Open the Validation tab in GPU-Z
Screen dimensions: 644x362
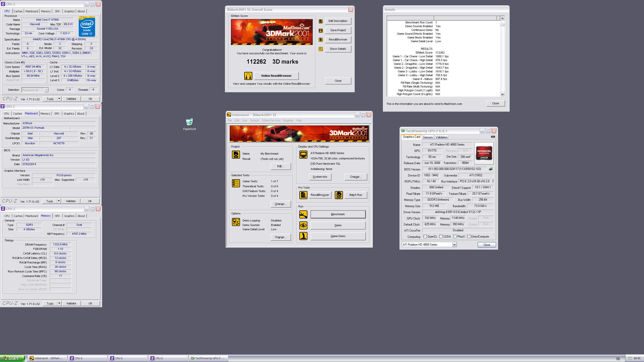click(x=441, y=137)
